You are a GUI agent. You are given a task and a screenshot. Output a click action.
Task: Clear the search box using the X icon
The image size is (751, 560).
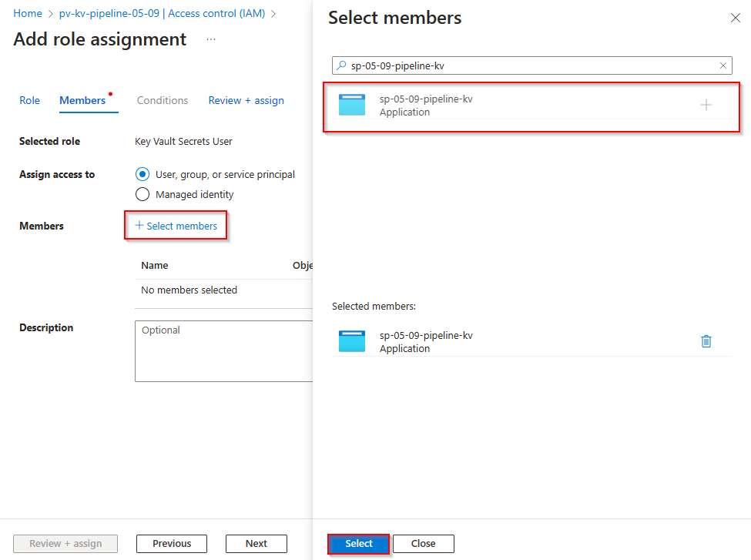[x=724, y=65]
